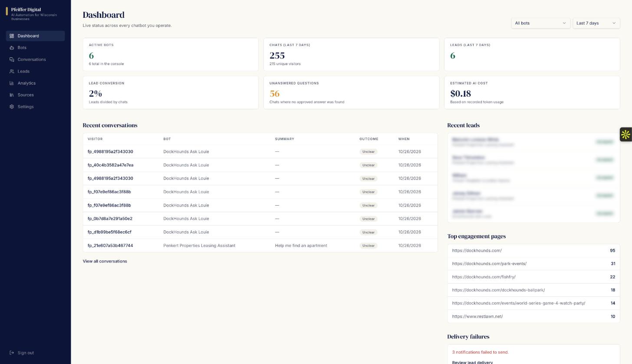Expand the Last 7 days range dropdown
The width and height of the screenshot is (632, 364).
[x=596, y=23]
